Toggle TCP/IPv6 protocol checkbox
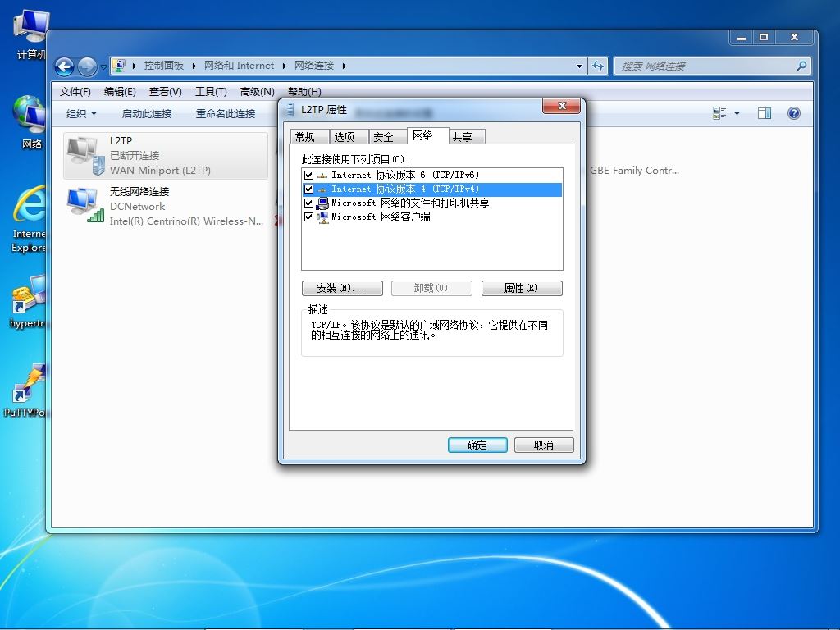840x630 pixels. pos(308,176)
